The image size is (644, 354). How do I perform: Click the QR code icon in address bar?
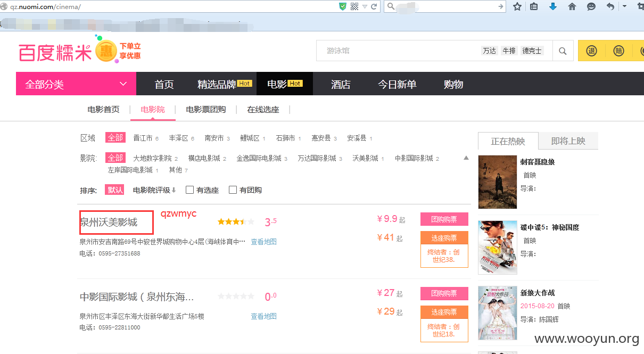tap(354, 7)
